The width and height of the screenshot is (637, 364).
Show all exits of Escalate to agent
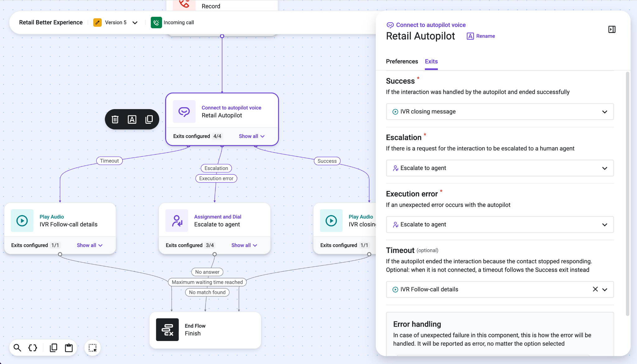point(244,245)
